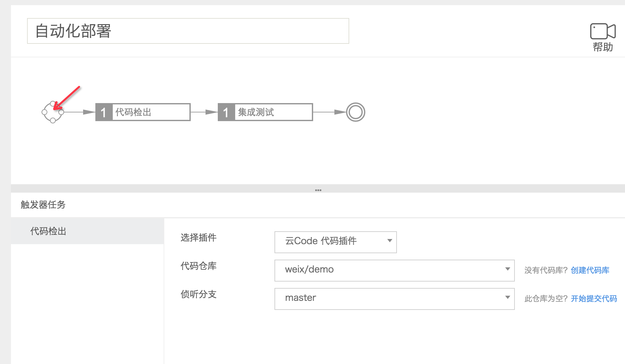
Task: Expand the 代码仓库 weix/demo dropdown
Action: 394,270
